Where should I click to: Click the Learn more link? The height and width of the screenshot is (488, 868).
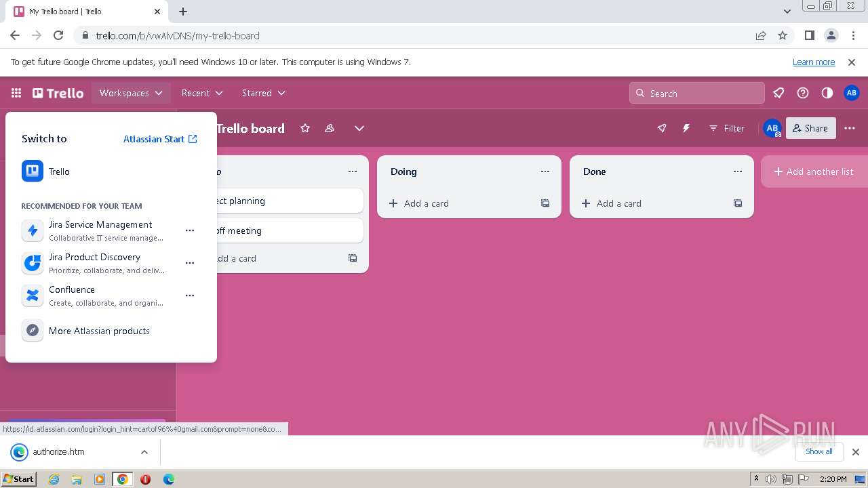(814, 62)
